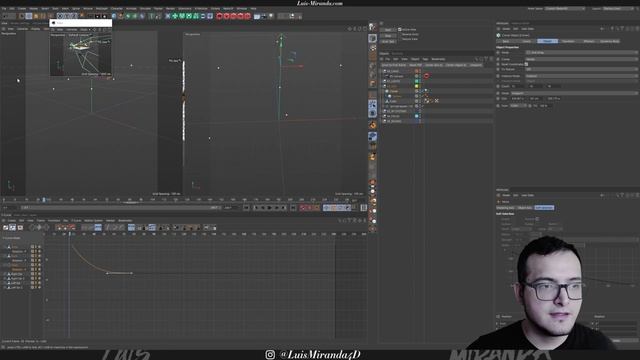Click the red circular tag in Object Manager
Viewport: 640px width, 360px height.
(427, 76)
